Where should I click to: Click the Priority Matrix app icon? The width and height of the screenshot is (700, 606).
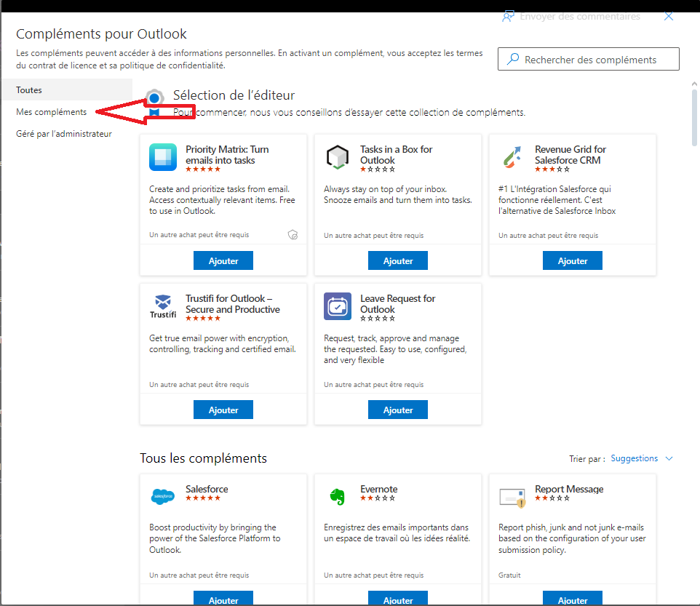163,157
